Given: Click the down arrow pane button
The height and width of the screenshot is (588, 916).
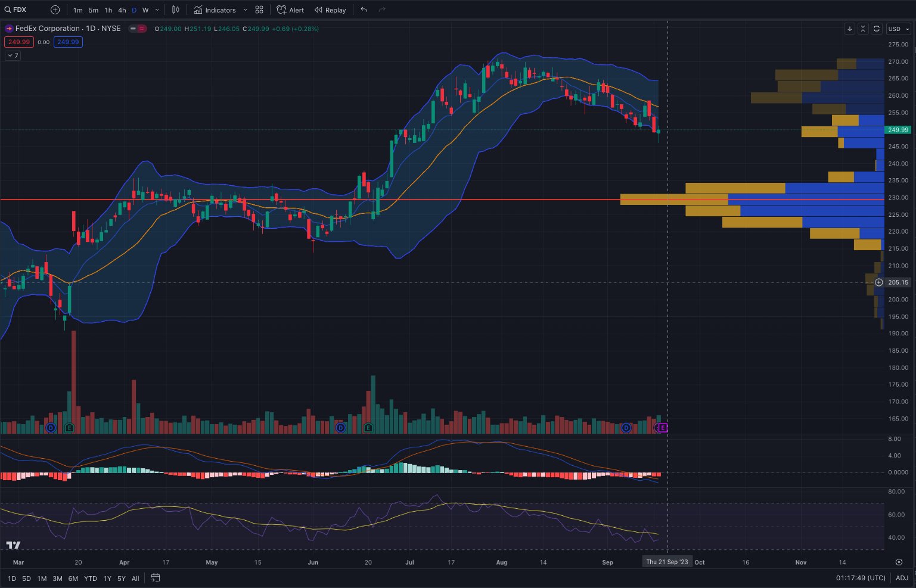Looking at the screenshot, I should (x=850, y=29).
